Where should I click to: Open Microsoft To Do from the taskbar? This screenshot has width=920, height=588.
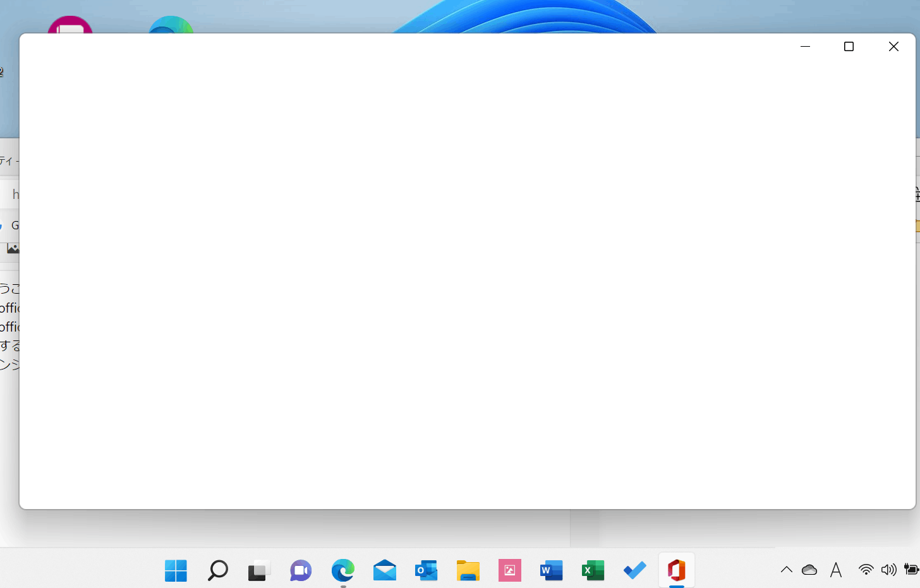(x=634, y=570)
